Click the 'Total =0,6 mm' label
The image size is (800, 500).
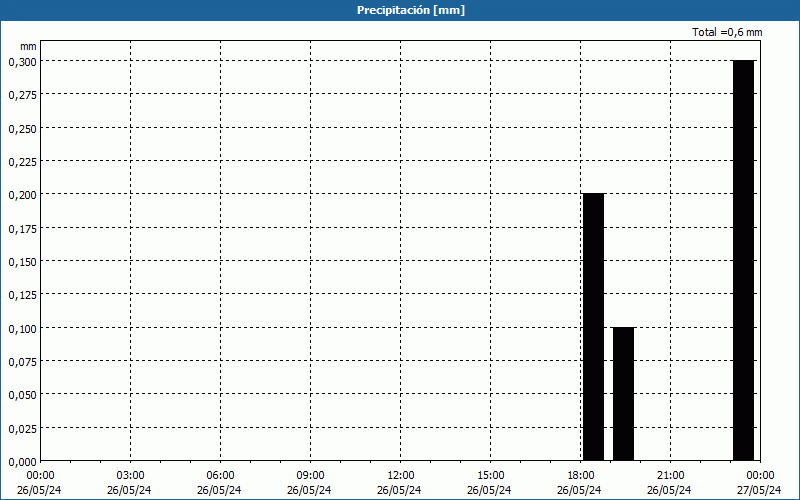727,32
